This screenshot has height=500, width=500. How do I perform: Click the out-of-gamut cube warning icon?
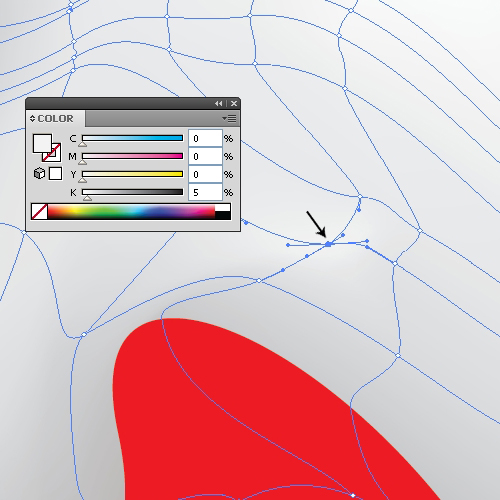(39, 173)
